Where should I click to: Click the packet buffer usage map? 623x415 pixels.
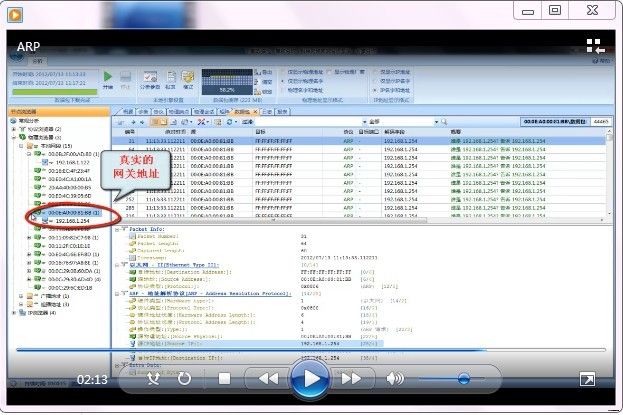pos(227,81)
